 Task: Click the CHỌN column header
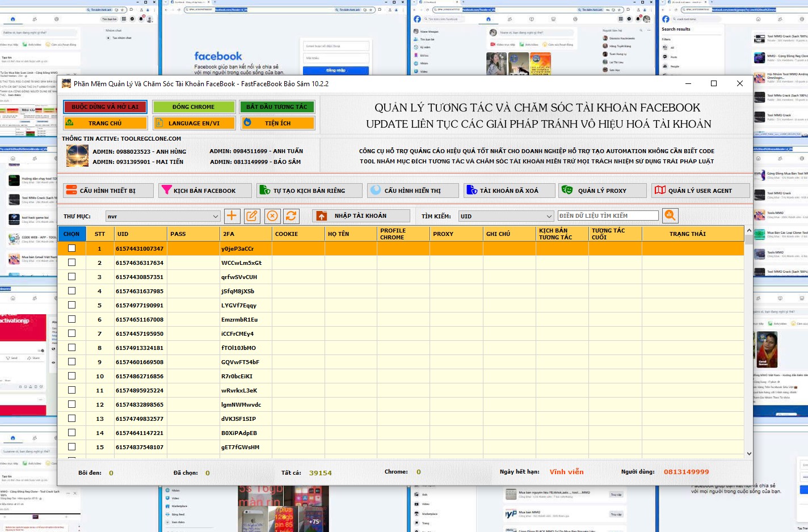(x=71, y=234)
